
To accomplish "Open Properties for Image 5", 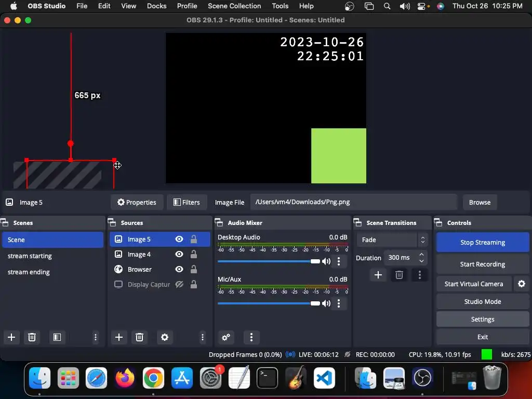I will 137,202.
